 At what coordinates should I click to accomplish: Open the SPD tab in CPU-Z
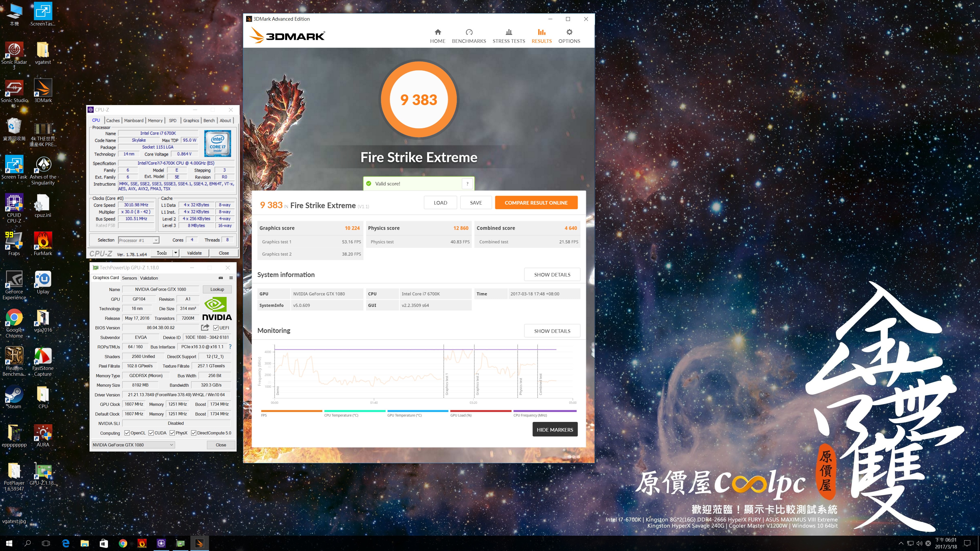(x=173, y=120)
